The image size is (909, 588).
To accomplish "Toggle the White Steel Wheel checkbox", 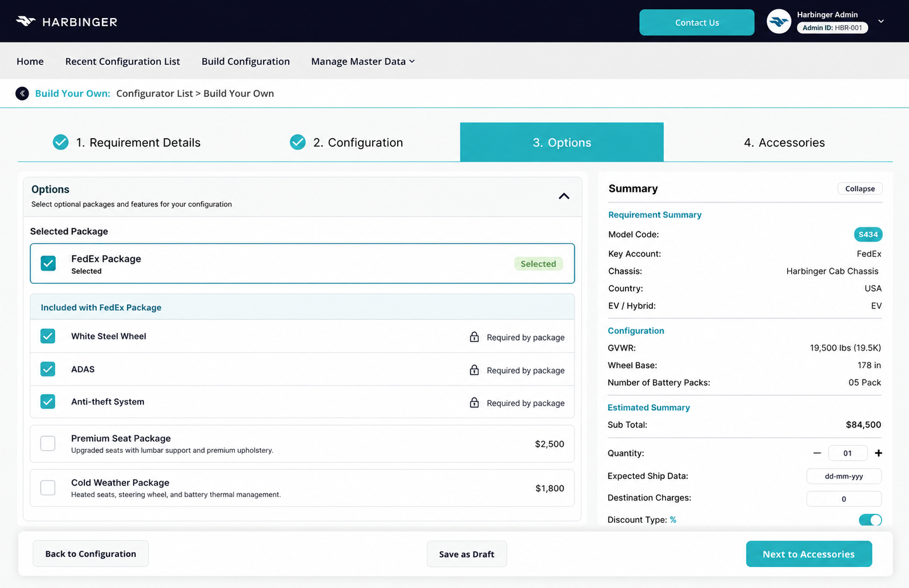I will (x=48, y=336).
